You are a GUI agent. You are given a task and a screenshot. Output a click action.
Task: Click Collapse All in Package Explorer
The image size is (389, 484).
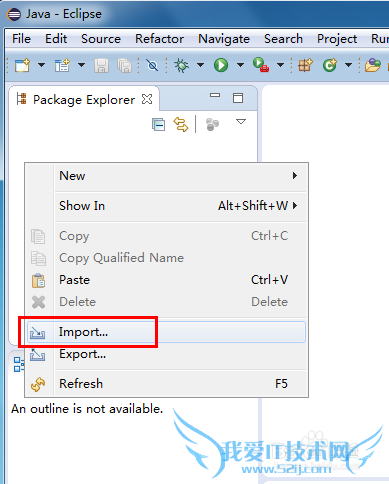click(158, 125)
